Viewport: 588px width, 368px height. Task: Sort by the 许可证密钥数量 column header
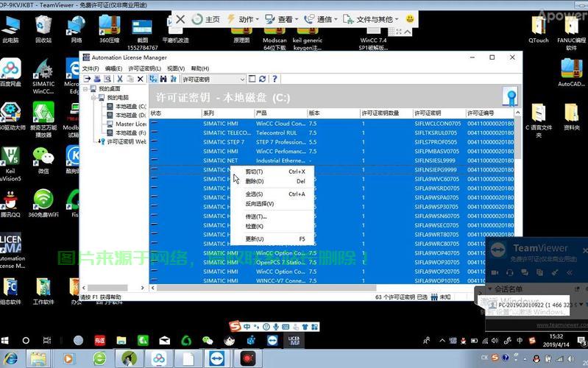(x=386, y=113)
